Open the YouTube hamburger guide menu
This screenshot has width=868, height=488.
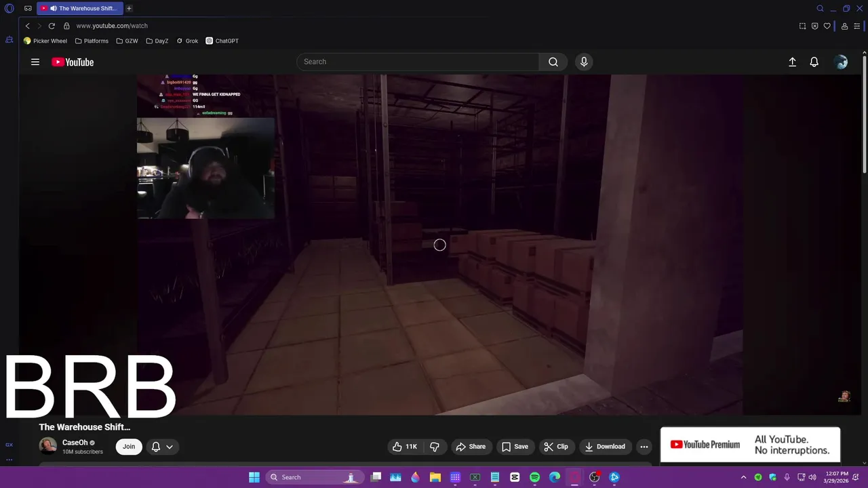click(x=35, y=62)
